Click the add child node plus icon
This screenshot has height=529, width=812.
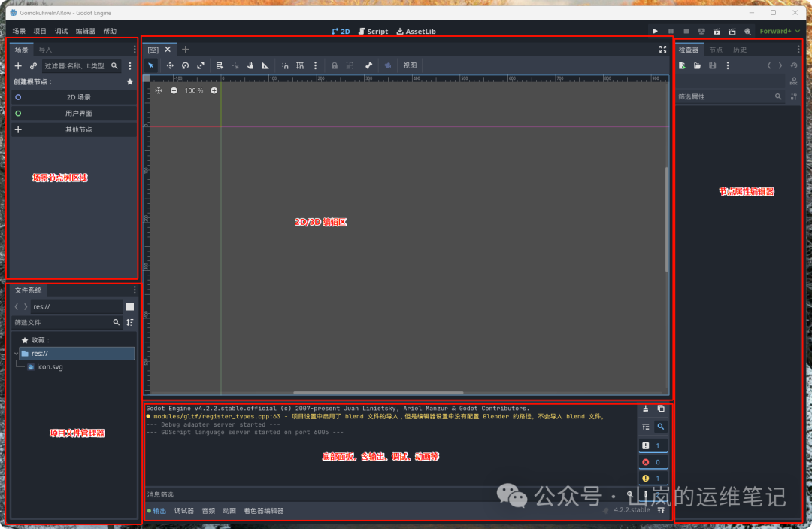[18, 66]
